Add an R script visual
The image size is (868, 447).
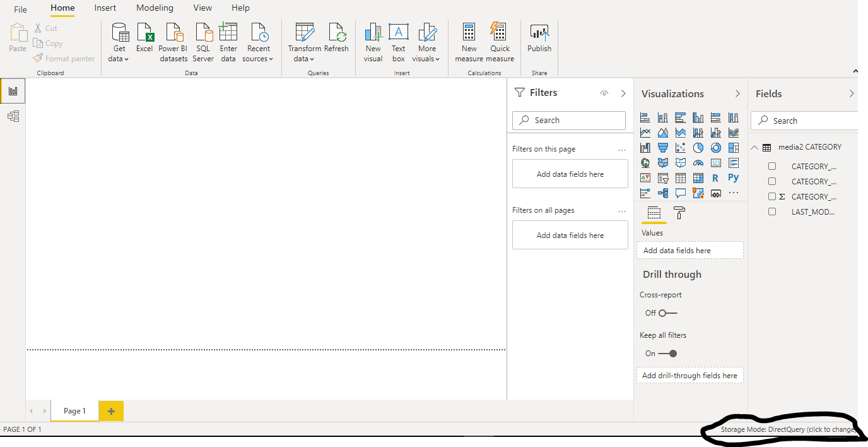pyautogui.click(x=715, y=178)
